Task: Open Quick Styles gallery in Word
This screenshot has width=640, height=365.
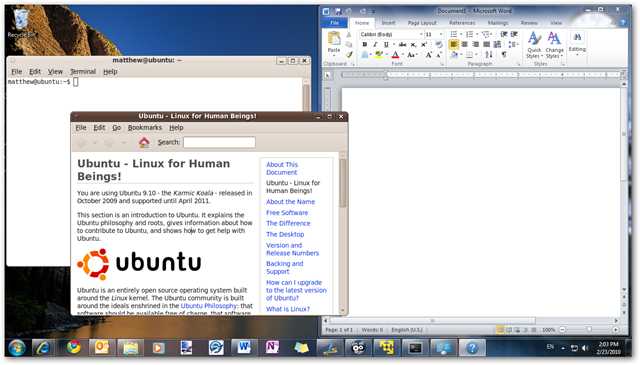Action: (534, 45)
